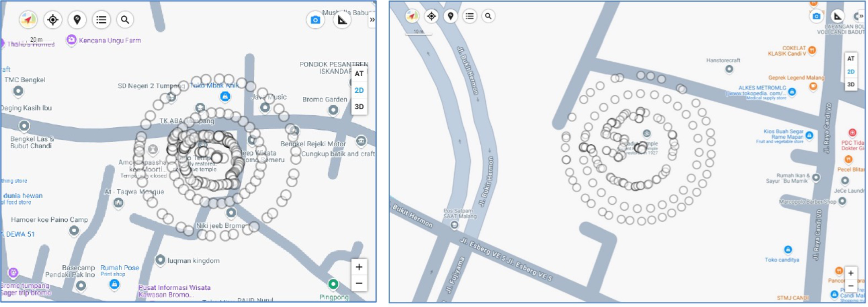The height and width of the screenshot is (307, 868).
Task: Click the Marcopolo Barber Shop pin
Action: click(842, 201)
